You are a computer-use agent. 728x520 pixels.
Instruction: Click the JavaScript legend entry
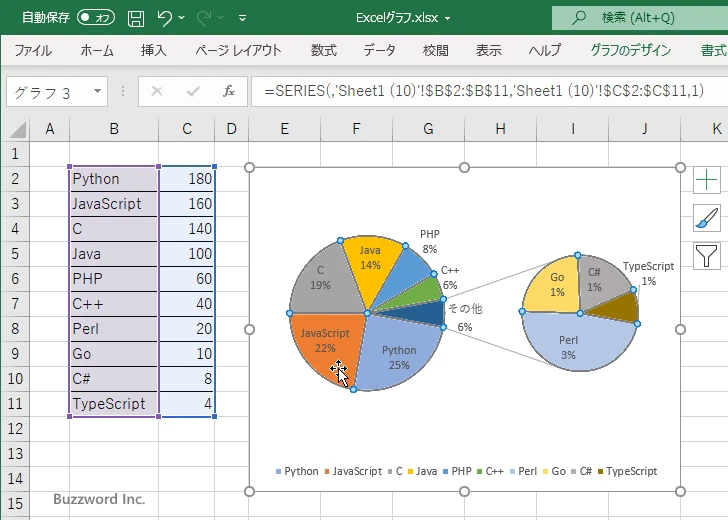(353, 471)
